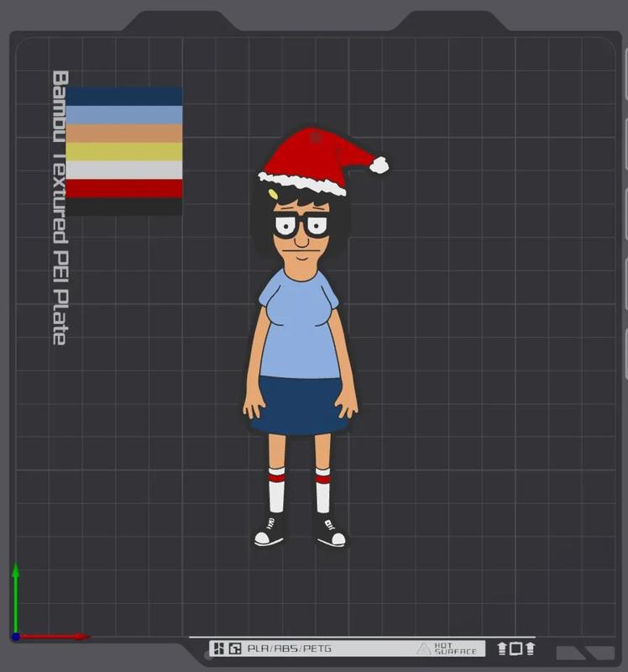The image size is (628, 672).
Task: Click the yellow hair clip on the model
Action: tap(273, 195)
